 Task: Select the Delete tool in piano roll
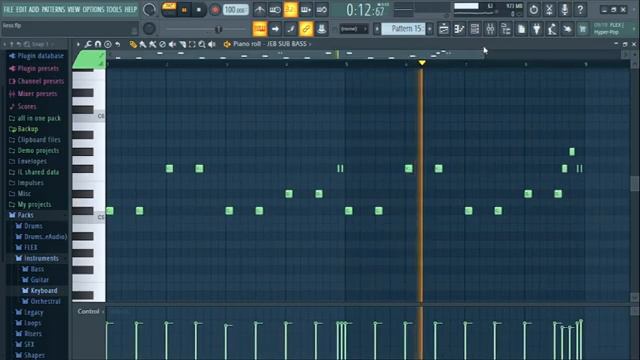tap(162, 44)
